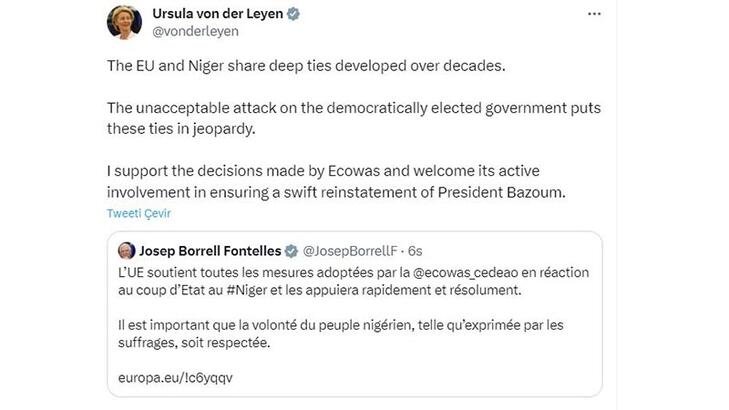Open the Josep Borrell Fontelles name
Image resolution: width=729 pixels, height=410 pixels.
[x=209, y=250]
